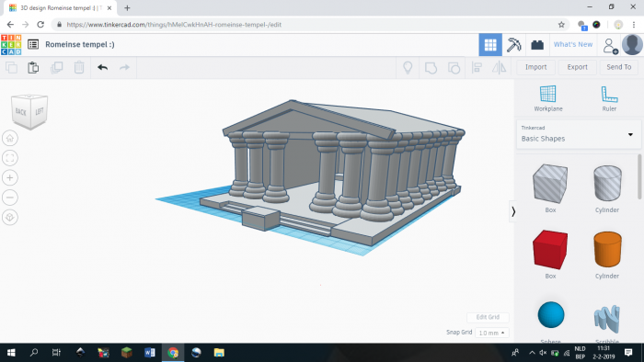Click the view cube LEFT face
Image resolution: width=644 pixels, height=362 pixels.
[x=39, y=111]
